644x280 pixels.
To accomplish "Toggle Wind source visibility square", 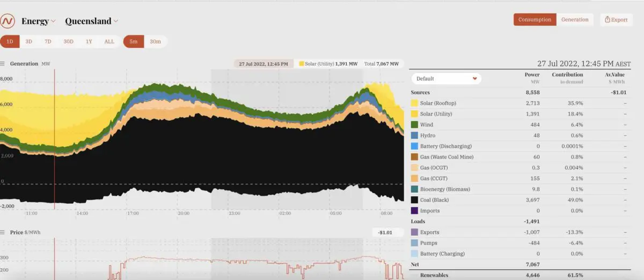I will [414, 125].
